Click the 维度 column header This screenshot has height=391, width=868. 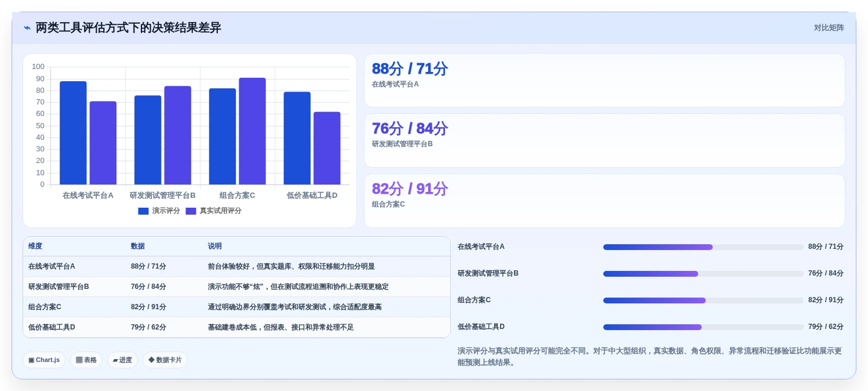click(x=35, y=247)
